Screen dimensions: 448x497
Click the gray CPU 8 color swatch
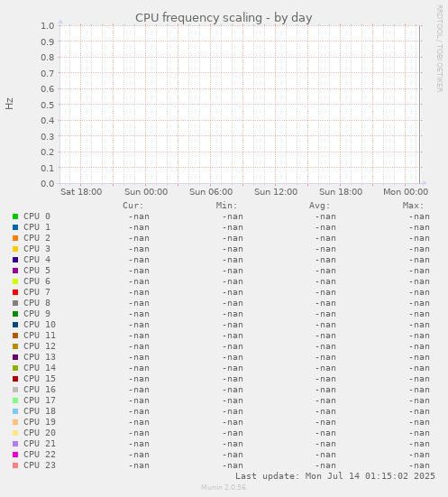(x=15, y=303)
